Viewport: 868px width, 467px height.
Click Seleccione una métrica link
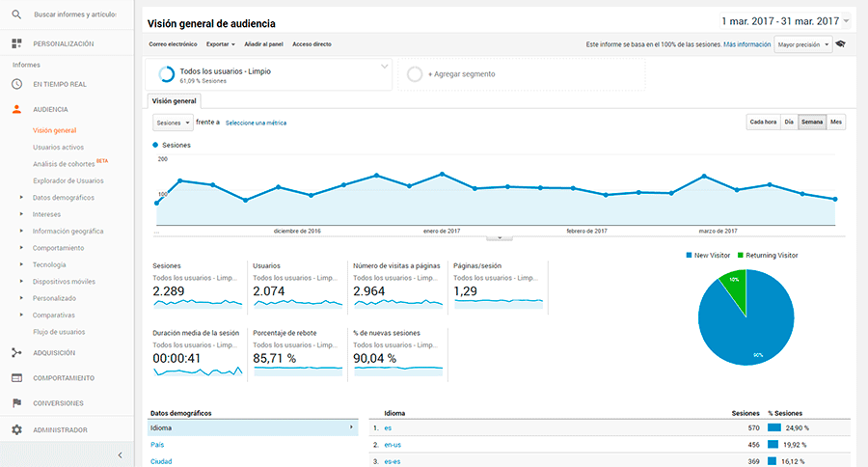256,123
